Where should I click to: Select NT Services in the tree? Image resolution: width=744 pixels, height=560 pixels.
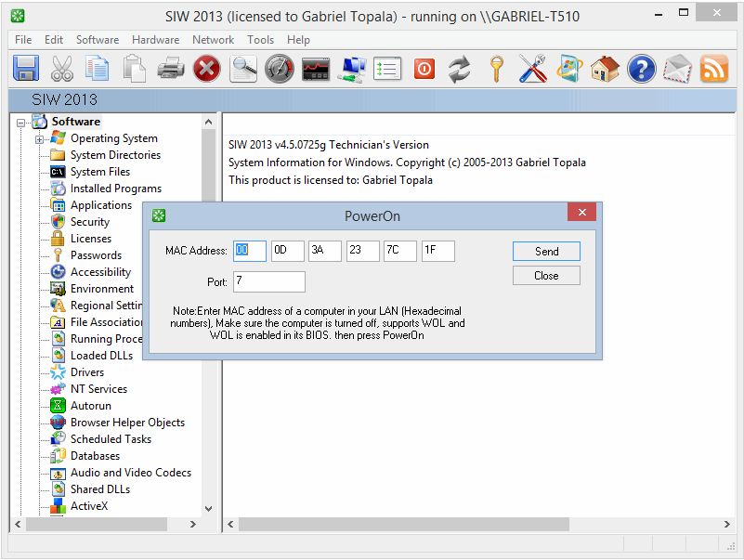coord(98,389)
